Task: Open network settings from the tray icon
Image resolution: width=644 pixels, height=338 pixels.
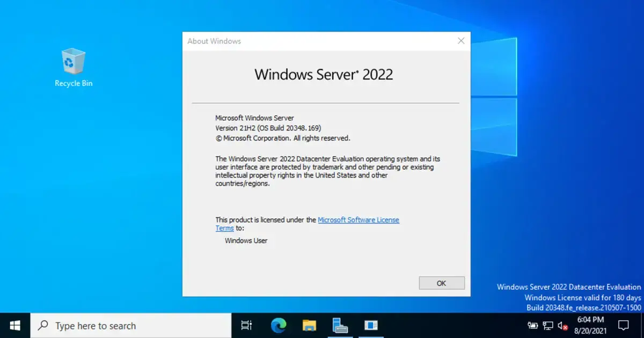Action: 547,325
